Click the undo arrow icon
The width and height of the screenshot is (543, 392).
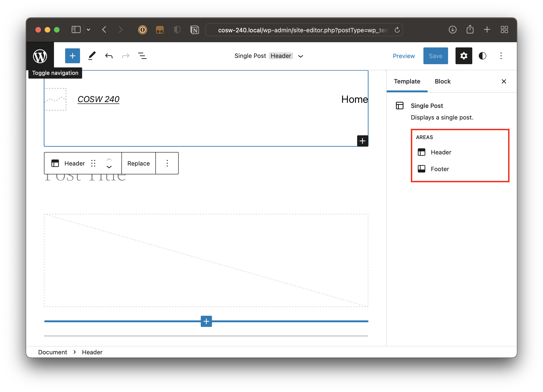[x=109, y=56]
